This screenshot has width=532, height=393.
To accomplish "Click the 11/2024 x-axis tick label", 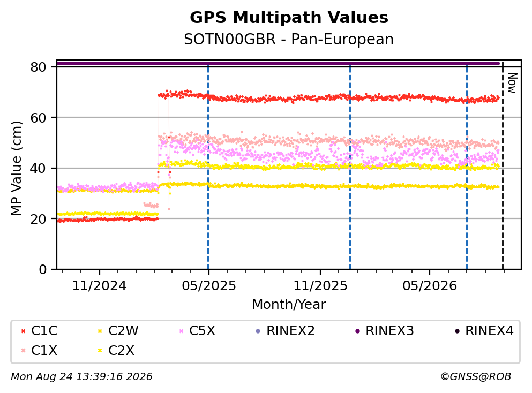I will click(99, 286).
